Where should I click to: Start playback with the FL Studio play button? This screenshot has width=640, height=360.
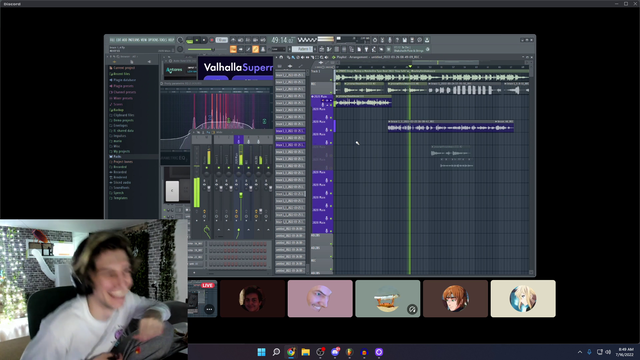pos(197,40)
